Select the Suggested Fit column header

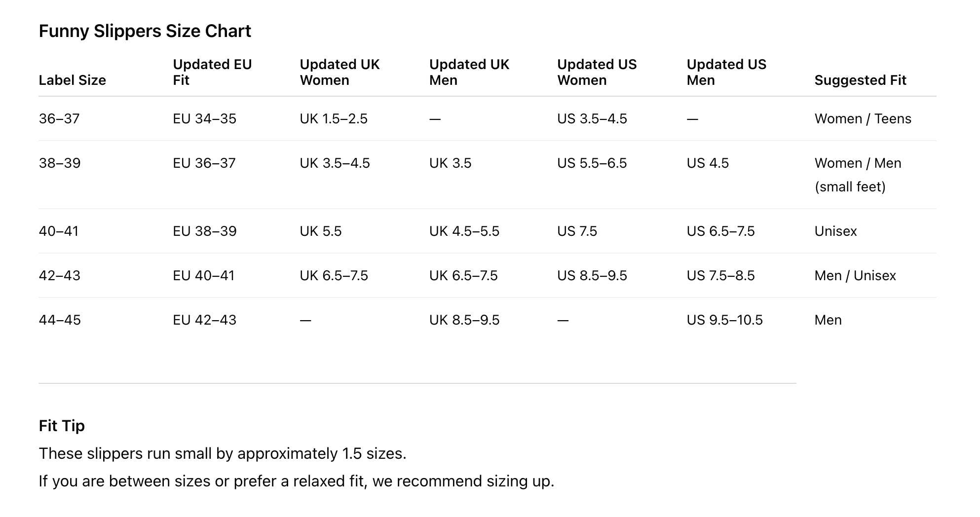click(860, 80)
